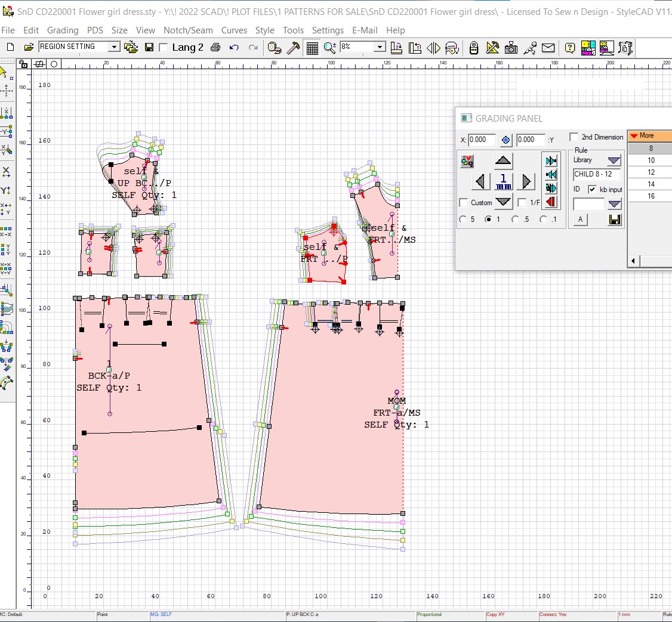Click the padlock icon in the toolbar
Screen dimensions: 672x622
[473, 48]
